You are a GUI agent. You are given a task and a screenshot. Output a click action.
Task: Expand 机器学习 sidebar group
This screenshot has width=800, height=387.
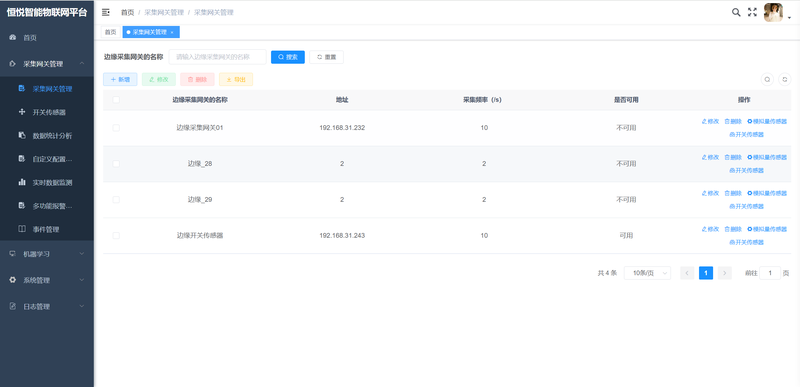tap(47, 254)
